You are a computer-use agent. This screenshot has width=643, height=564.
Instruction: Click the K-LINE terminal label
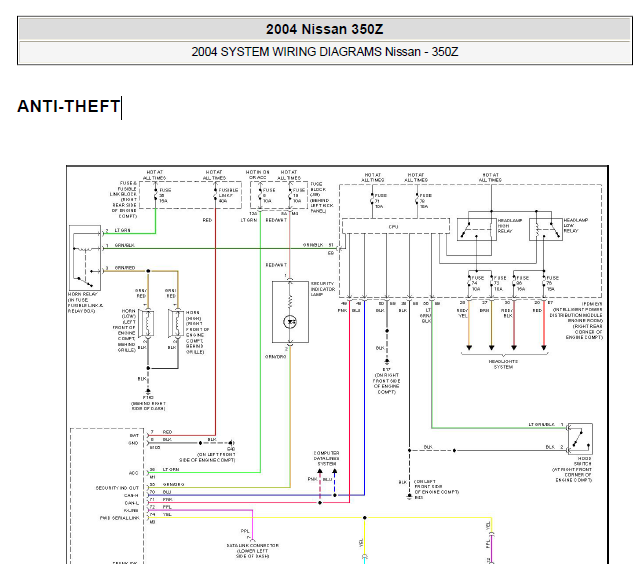(131, 510)
